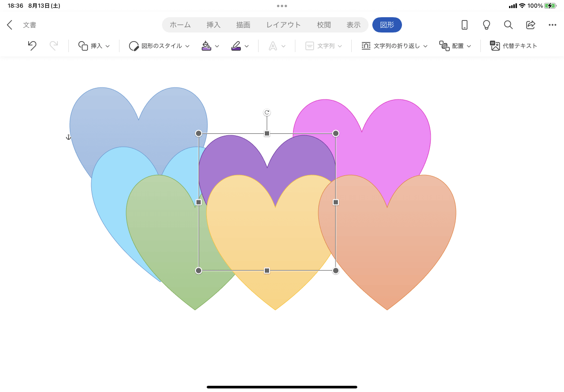The width and height of the screenshot is (564, 392).
Task: Click the text box 文字列 icon
Action: click(310, 46)
